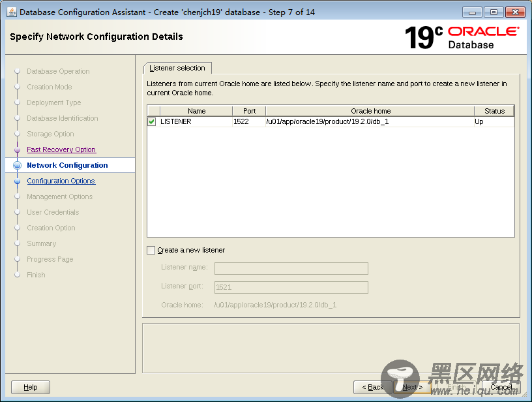Maximize the Database Configuration Assistant window
Viewport: 532px width, 402px height.
point(494,12)
